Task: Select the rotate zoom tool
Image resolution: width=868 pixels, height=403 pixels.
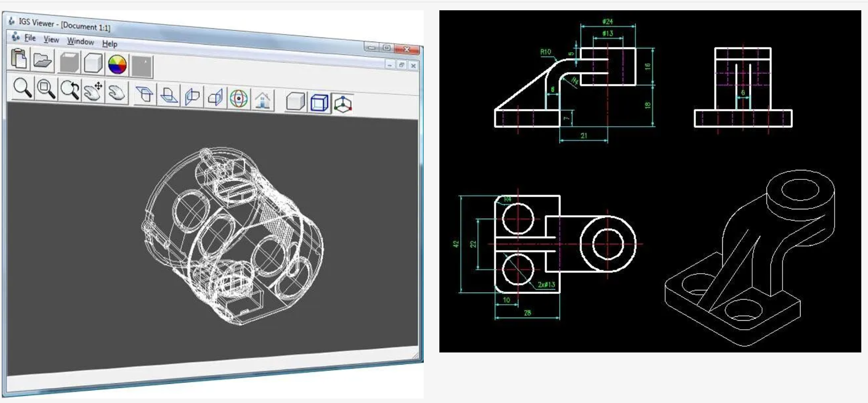Action: click(70, 90)
